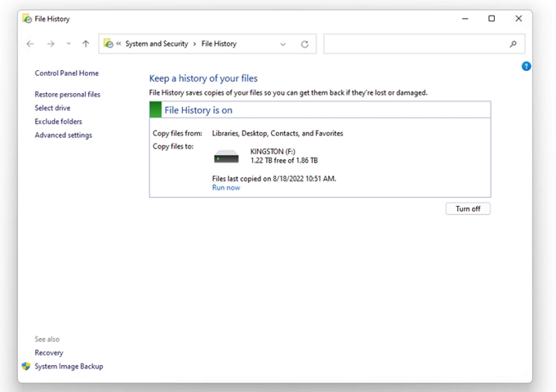Close the File History window
The width and height of the screenshot is (556, 392).
[x=518, y=19]
